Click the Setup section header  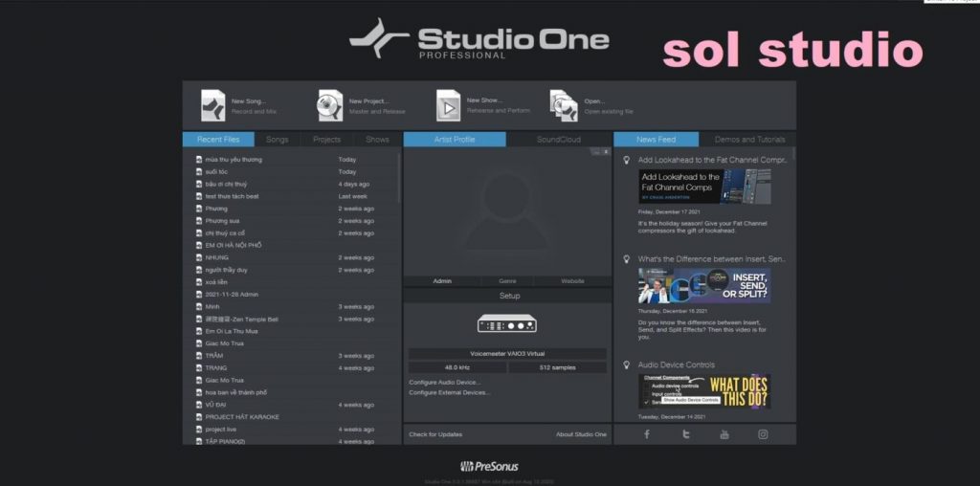(x=507, y=296)
